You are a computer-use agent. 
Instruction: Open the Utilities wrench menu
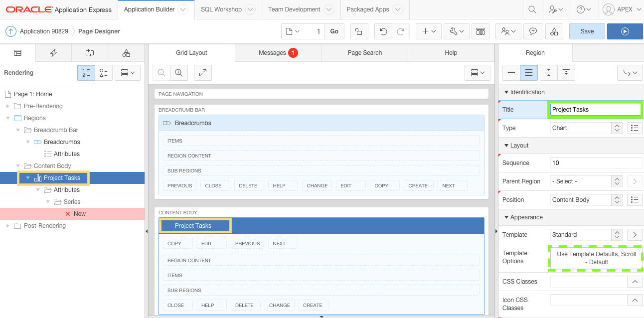pos(456,31)
